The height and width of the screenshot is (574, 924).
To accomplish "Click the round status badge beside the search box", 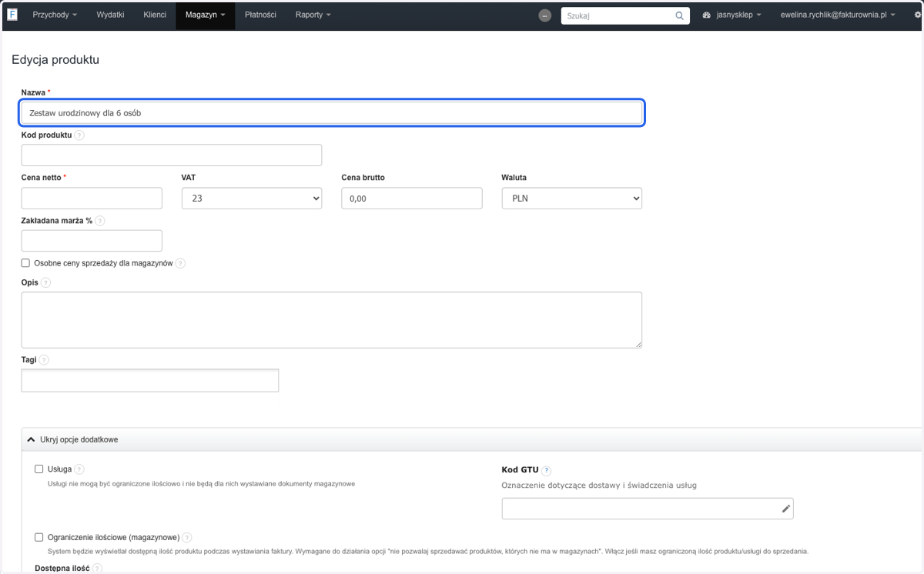I will coord(545,15).
